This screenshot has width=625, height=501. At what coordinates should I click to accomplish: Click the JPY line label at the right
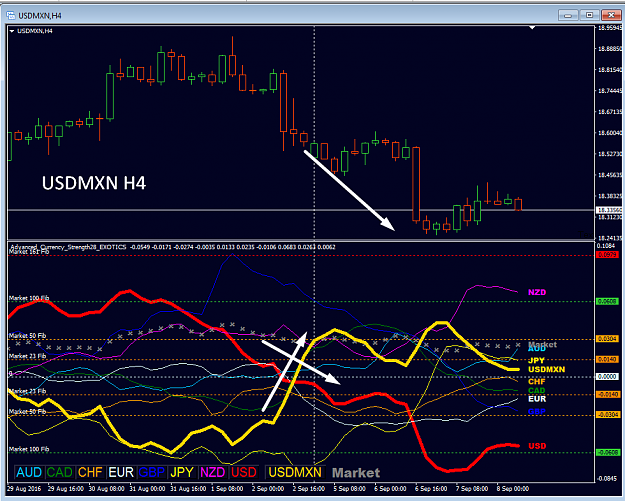pyautogui.click(x=536, y=360)
